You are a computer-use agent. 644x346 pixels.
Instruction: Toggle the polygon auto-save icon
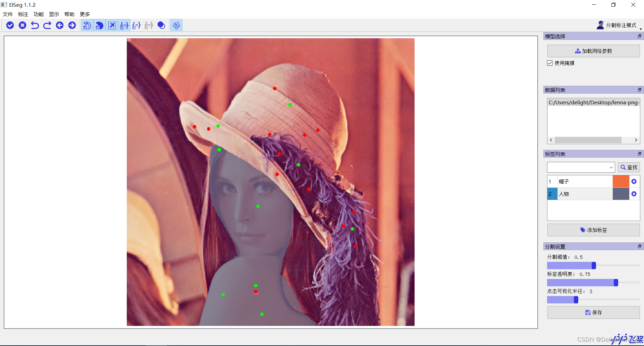click(x=176, y=25)
